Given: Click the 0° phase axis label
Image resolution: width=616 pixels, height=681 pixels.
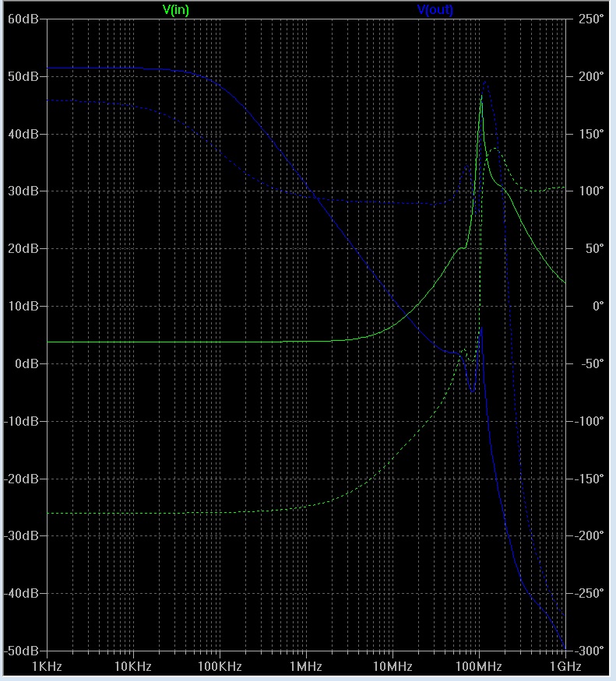Looking at the screenshot, I should pyautogui.click(x=598, y=306).
